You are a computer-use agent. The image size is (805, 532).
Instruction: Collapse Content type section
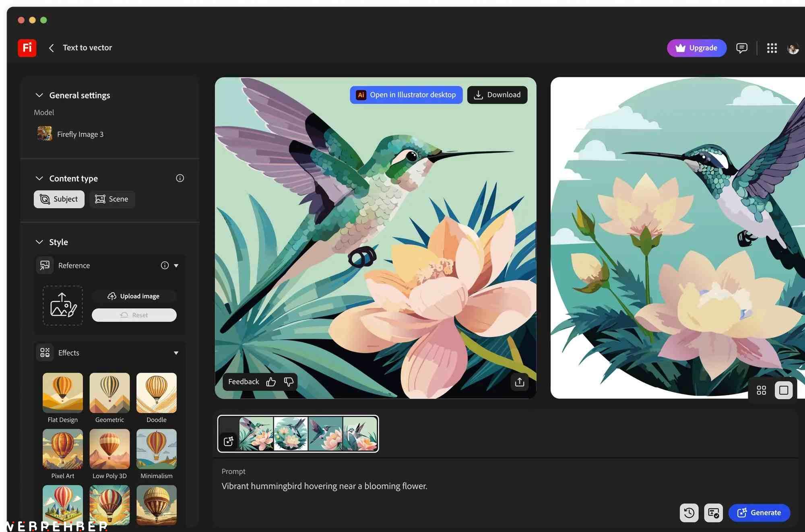39,178
